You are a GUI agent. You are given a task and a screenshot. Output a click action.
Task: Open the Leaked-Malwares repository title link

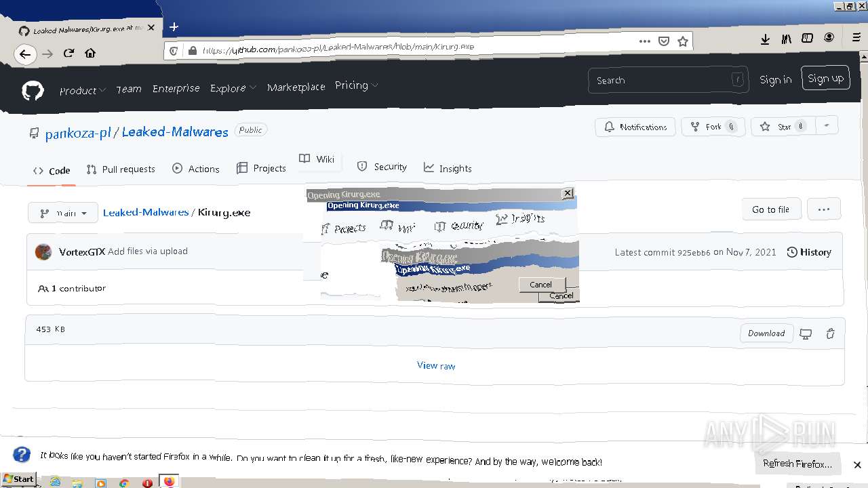pyautogui.click(x=175, y=132)
